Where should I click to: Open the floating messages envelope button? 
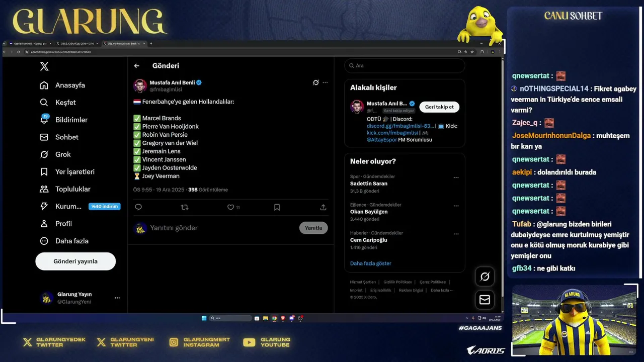485,300
